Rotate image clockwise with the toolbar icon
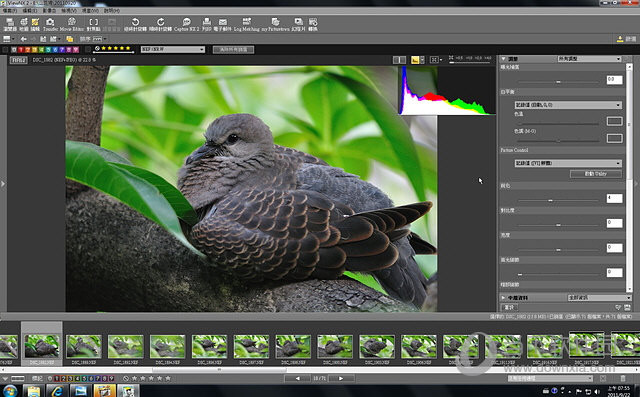This screenshot has height=397, width=640. (x=160, y=24)
